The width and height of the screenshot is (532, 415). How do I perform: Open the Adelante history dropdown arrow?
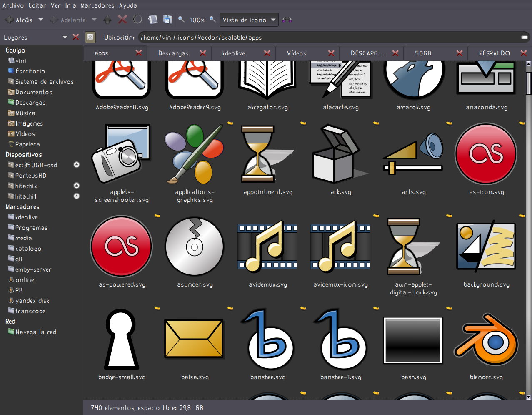[x=94, y=20]
